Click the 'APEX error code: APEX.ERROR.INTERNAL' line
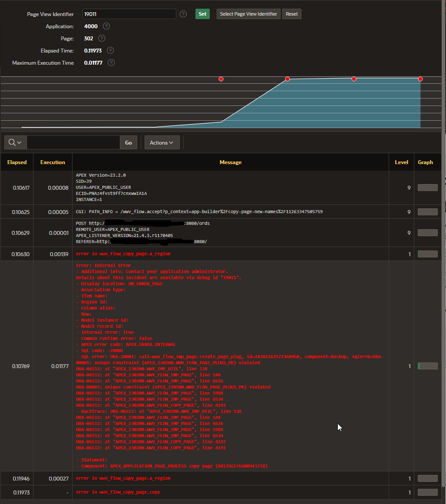 (126, 345)
